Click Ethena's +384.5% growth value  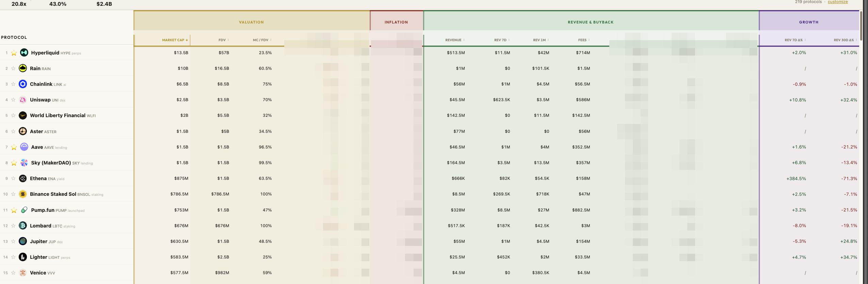point(796,178)
